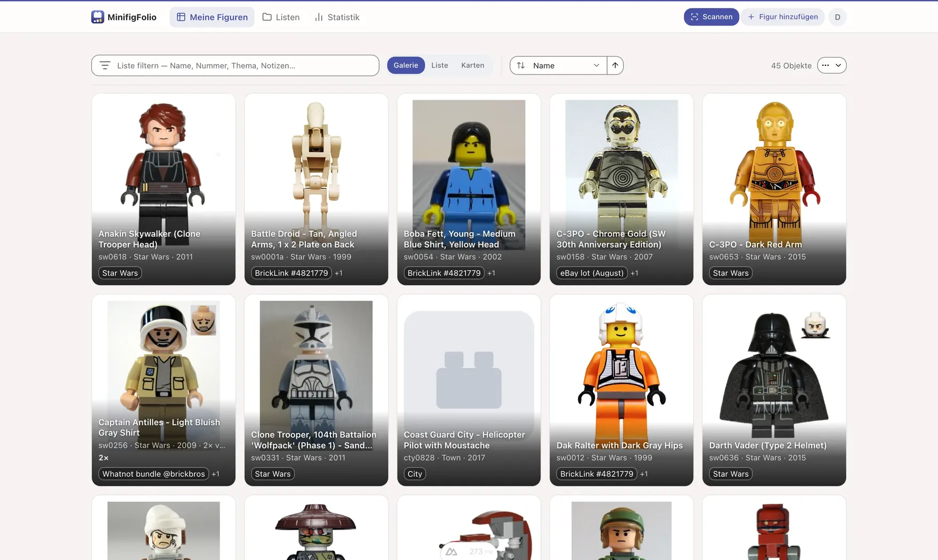Click Whatnot bundle @brickbros tag
This screenshot has width=938, height=560.
click(153, 474)
